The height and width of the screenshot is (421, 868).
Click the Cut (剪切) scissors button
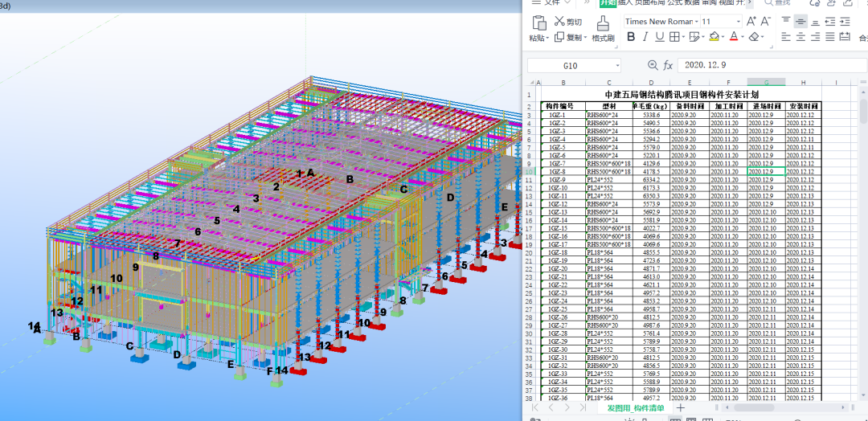point(568,22)
